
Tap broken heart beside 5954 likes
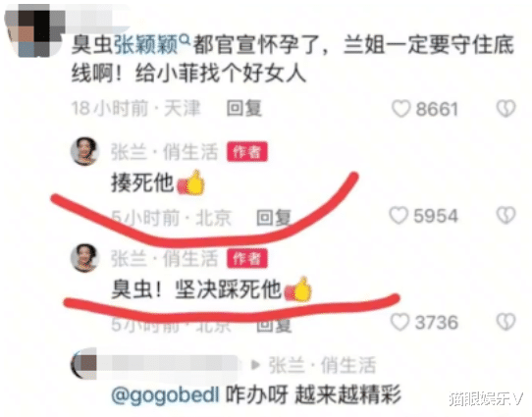(506, 215)
